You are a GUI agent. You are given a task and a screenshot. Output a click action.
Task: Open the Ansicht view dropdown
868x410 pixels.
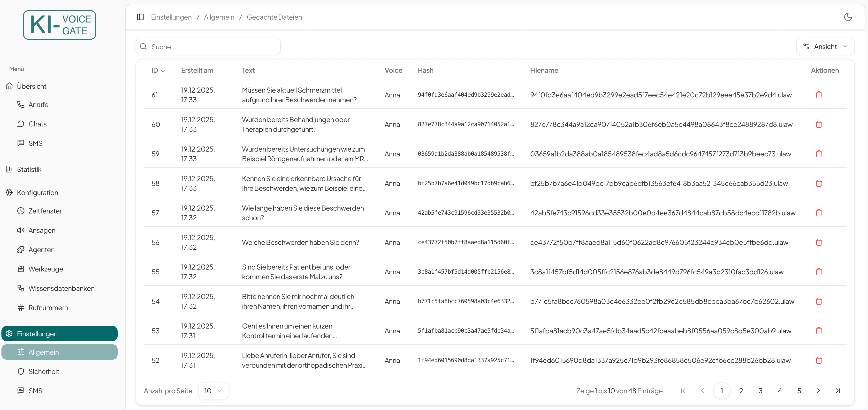(x=825, y=46)
